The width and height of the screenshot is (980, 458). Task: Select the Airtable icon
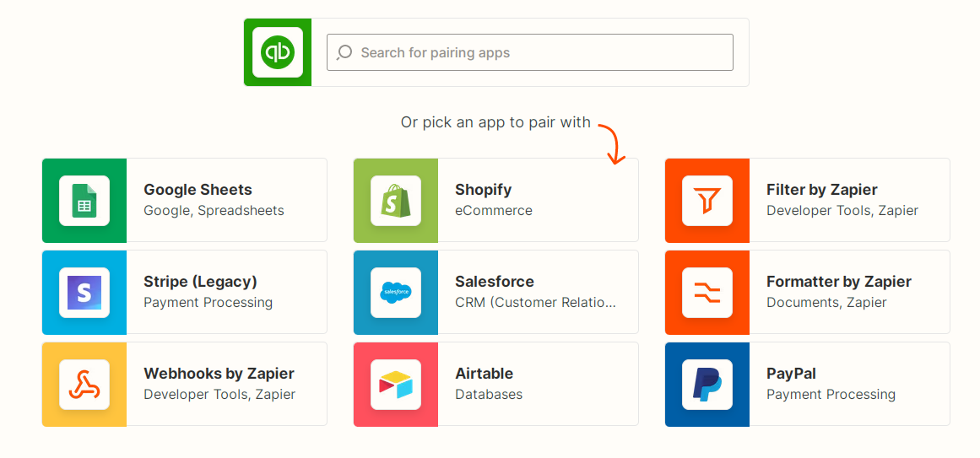(396, 385)
